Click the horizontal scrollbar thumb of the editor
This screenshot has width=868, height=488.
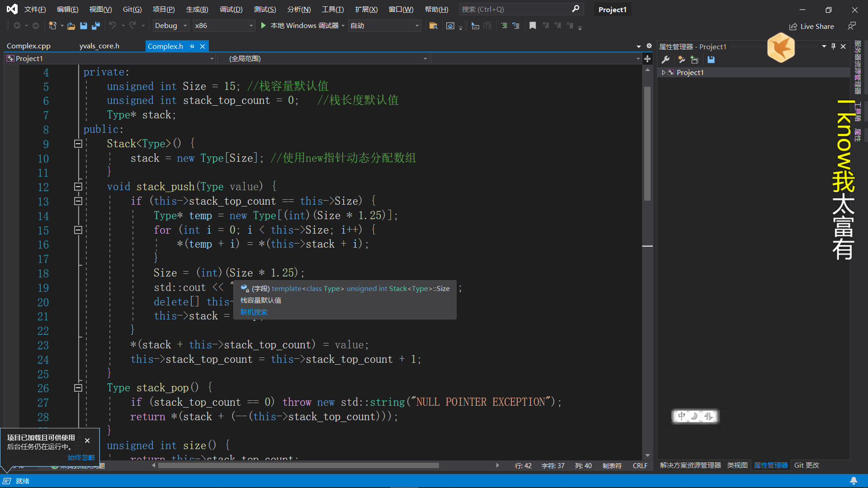click(298, 465)
